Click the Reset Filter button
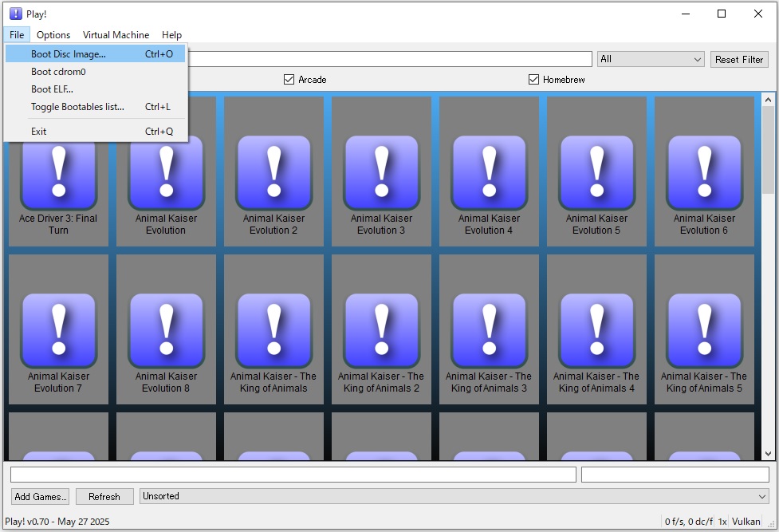 click(739, 59)
